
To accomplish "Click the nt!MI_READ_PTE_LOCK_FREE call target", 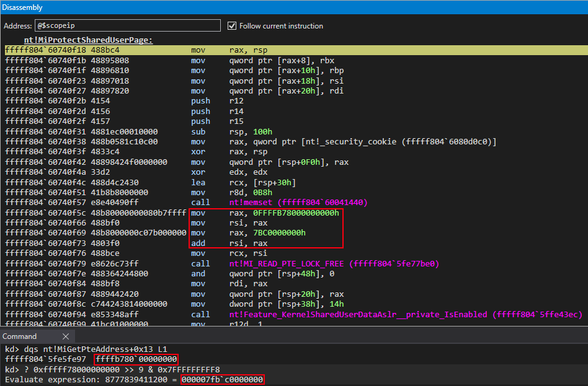I will 287,263.
